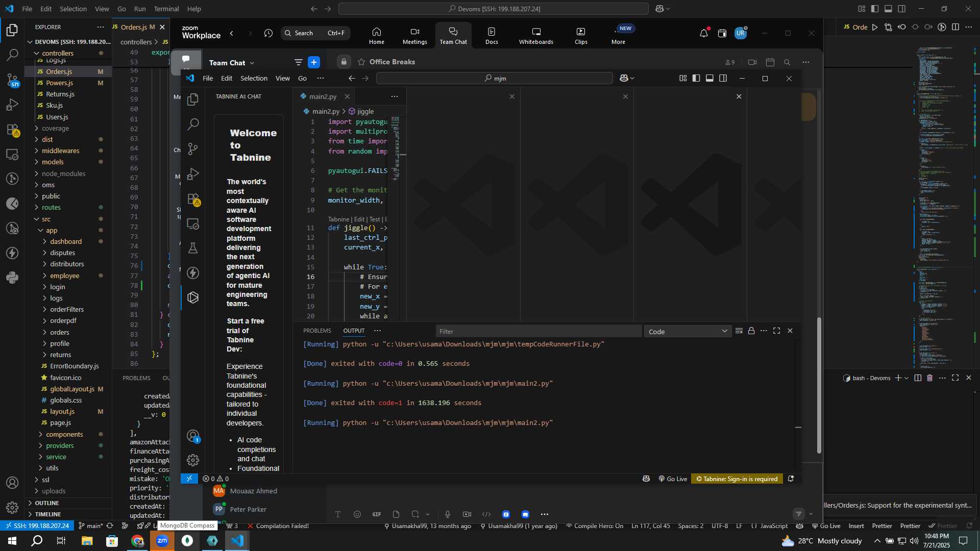The width and height of the screenshot is (980, 551).
Task: Create new Team Chat with blue plus button
Action: point(314,62)
